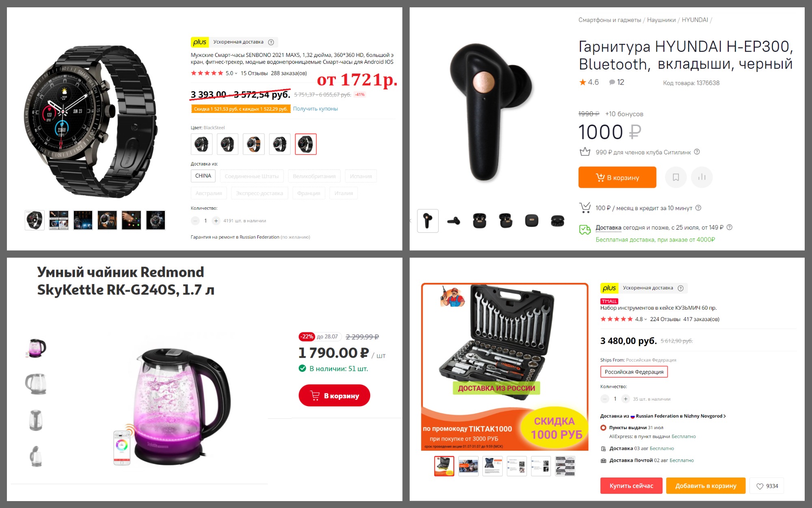This screenshot has width=812, height=508.
Task: Increase the smartwatch quantity with the plus stepper
Action: 216,221
